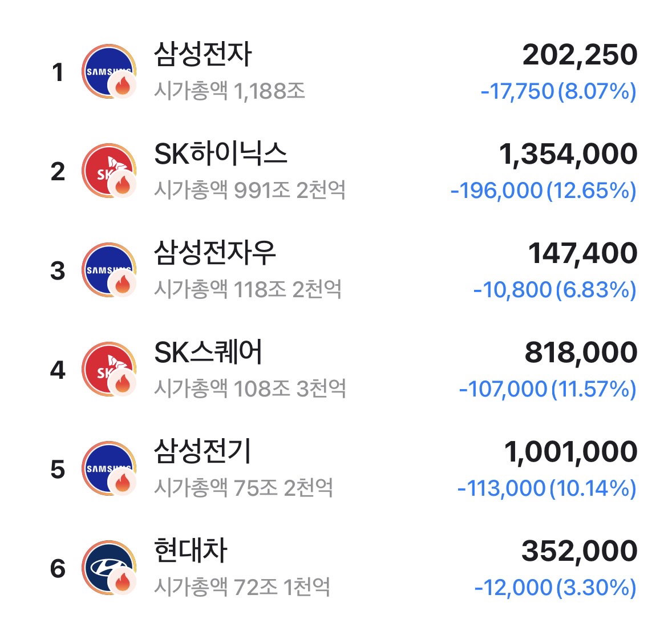This screenshot has width=672, height=623.
Task: Open the 현대차 stock name
Action: pos(191,551)
